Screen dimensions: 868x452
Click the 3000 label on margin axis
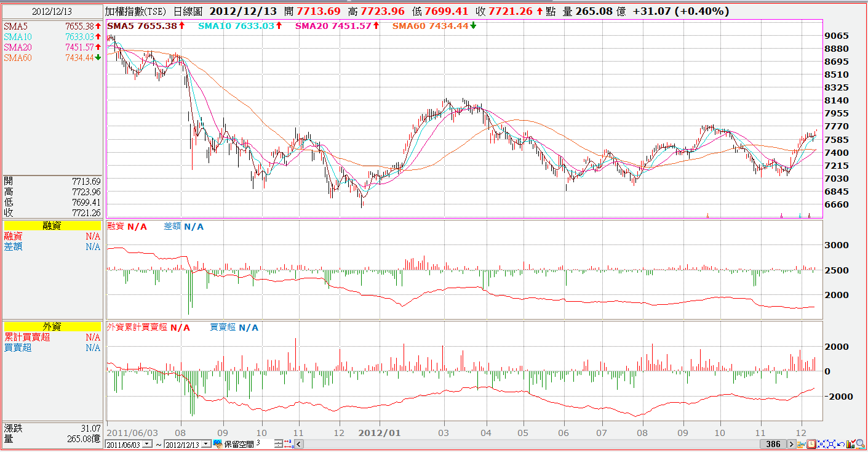pos(836,245)
